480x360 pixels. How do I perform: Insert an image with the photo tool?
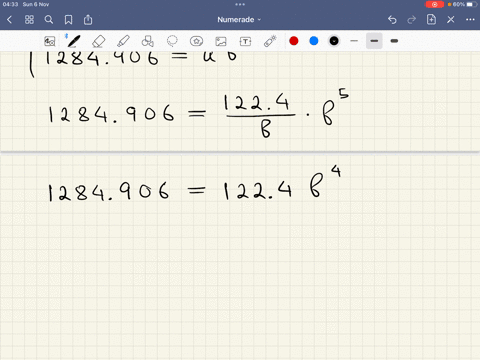point(221,41)
